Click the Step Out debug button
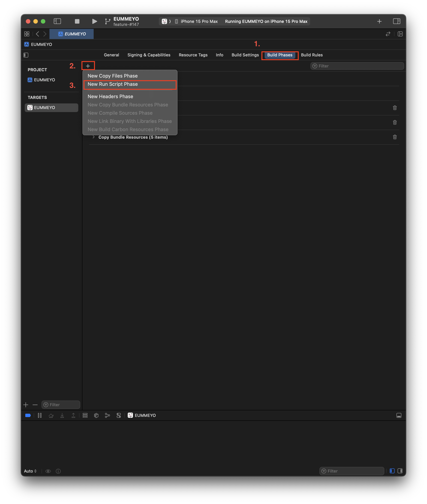 [x=73, y=415]
